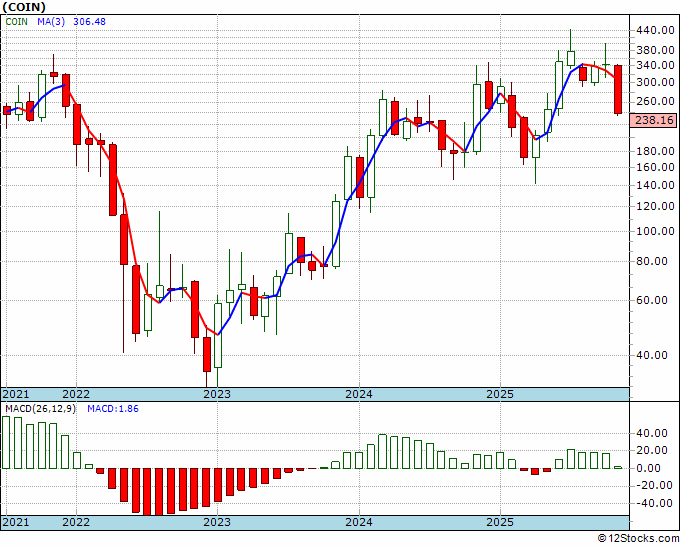
Task: Click the last small green MACD bar
Action: 618,468
